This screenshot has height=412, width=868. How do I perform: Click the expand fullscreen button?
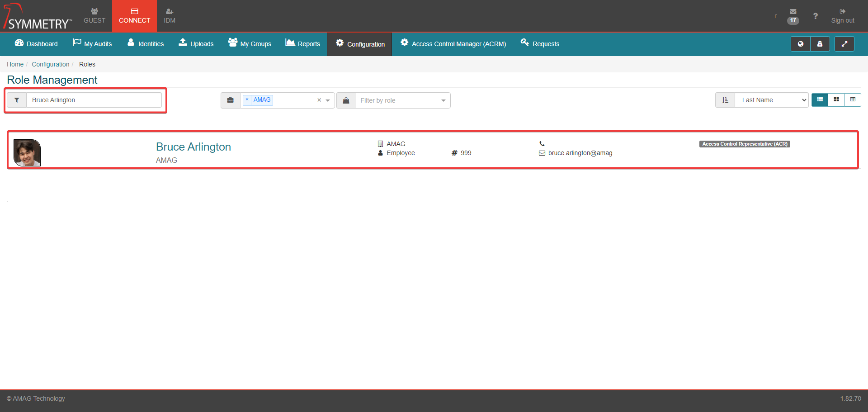coord(844,44)
